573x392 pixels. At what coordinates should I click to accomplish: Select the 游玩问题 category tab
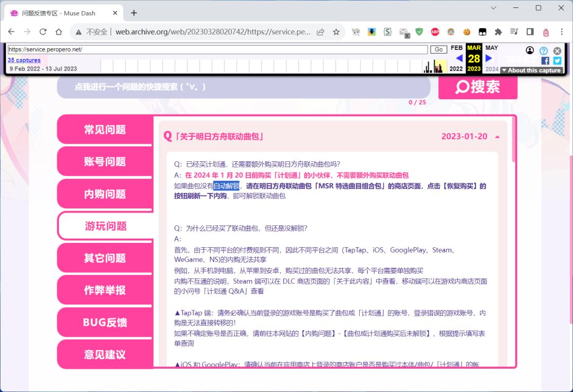pos(106,226)
